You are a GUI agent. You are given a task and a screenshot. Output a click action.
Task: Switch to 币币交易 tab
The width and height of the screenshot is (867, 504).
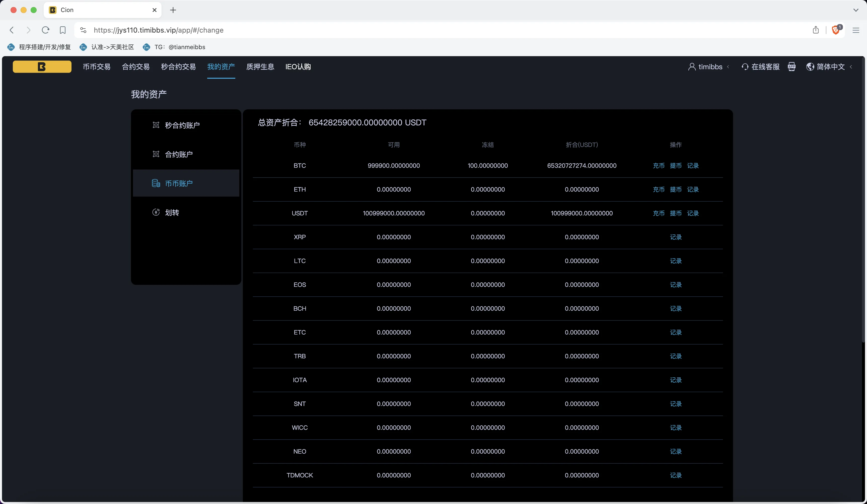pyautogui.click(x=96, y=67)
